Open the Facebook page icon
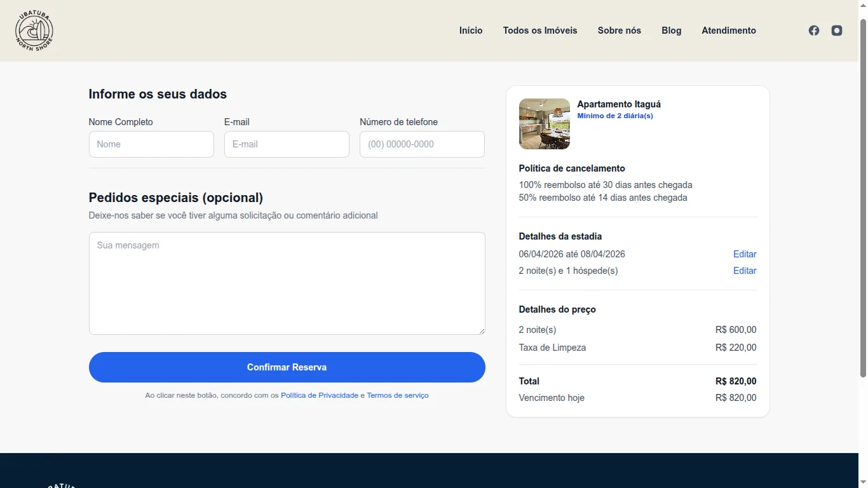The width and height of the screenshot is (868, 488). coord(814,30)
